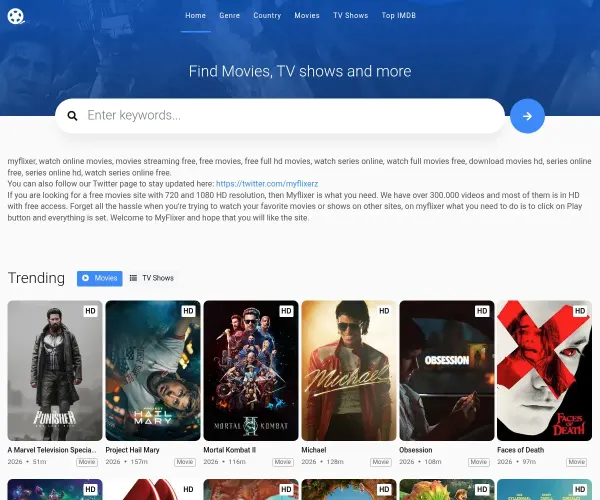Screen dimensions: 600x500
Task: Click the A Marvel Television Special title
Action: pyautogui.click(x=52, y=450)
